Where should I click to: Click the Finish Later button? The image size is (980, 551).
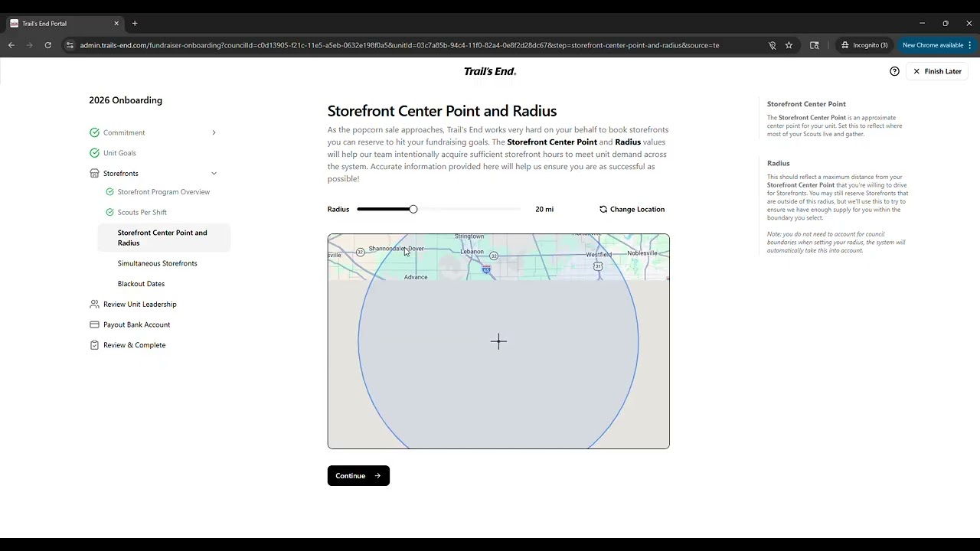(x=937, y=71)
